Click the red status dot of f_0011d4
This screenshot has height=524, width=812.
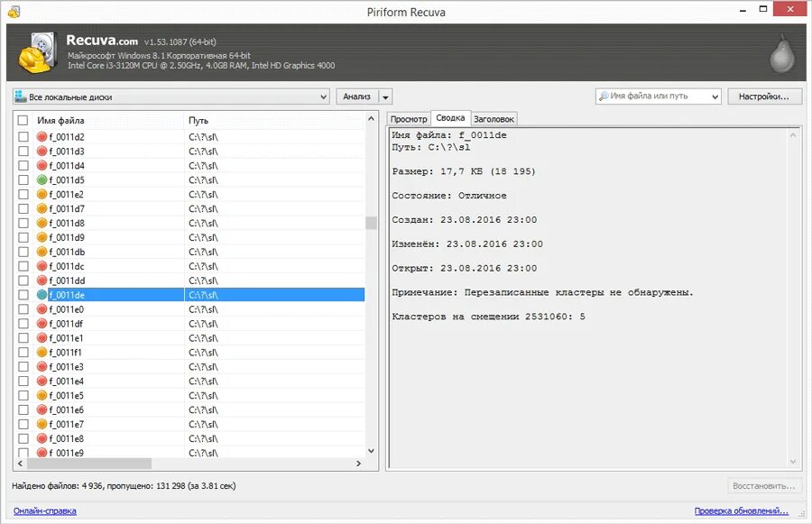click(42, 166)
